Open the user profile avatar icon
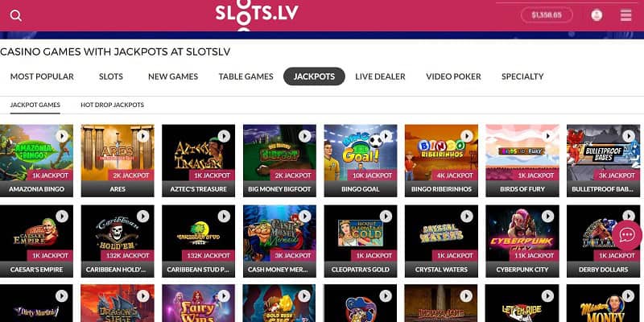644x322 pixels. 597,15
